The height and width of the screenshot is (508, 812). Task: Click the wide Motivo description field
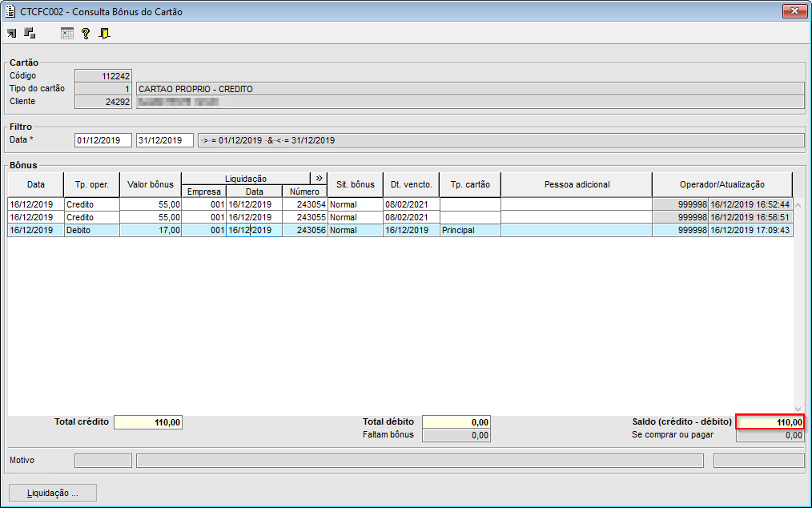(420, 460)
